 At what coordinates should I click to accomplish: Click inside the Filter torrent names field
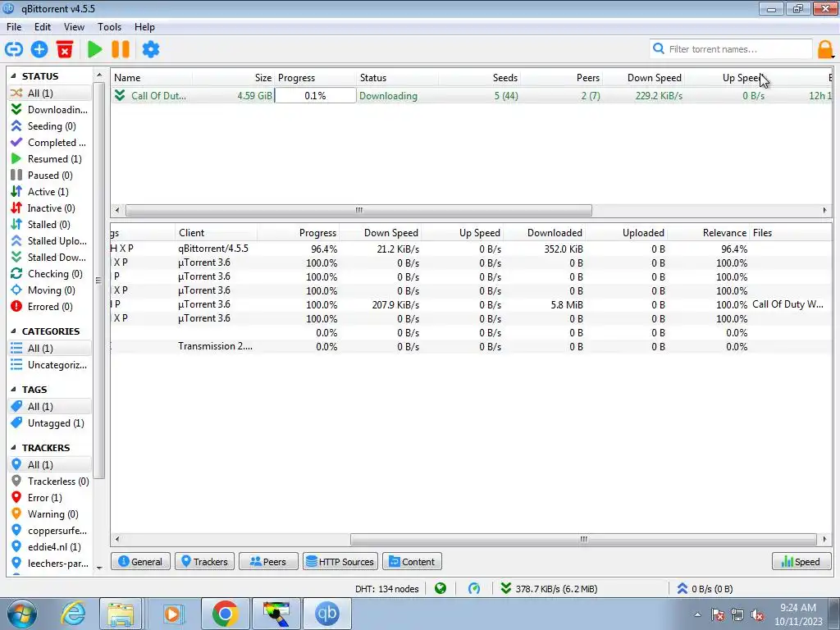[731, 49]
